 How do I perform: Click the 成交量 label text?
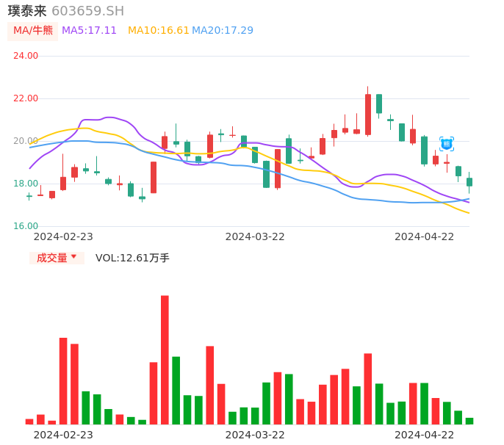pos(51,258)
